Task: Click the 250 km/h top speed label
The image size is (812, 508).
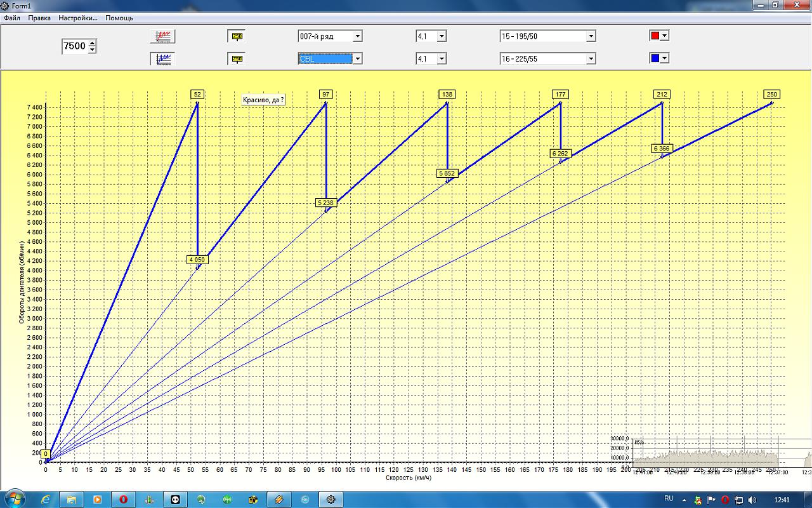Action: coord(771,94)
